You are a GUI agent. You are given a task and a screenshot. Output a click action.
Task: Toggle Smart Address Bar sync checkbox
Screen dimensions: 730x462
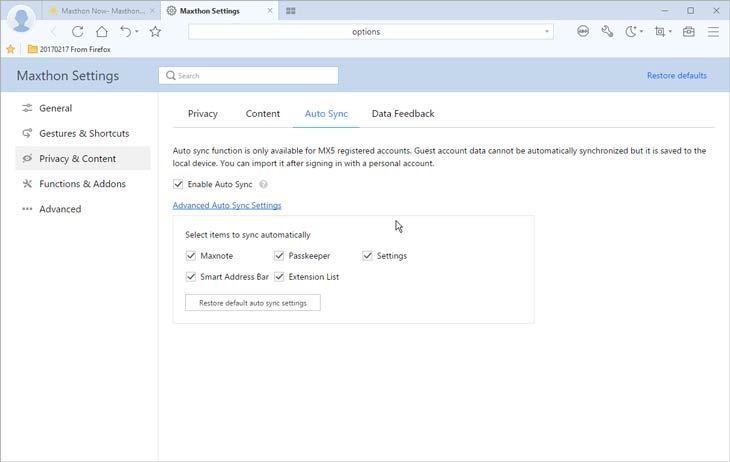pyautogui.click(x=190, y=277)
